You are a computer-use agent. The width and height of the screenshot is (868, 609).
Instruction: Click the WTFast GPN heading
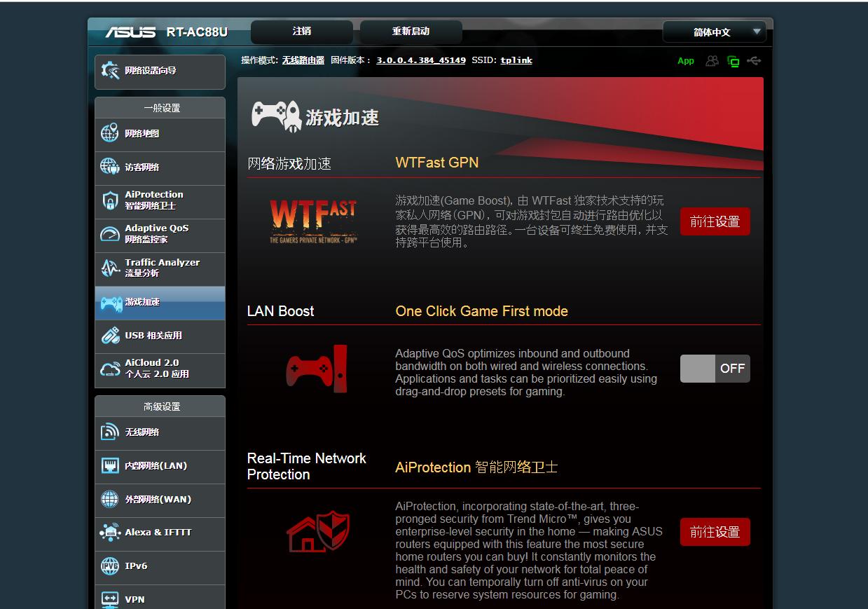click(x=436, y=163)
